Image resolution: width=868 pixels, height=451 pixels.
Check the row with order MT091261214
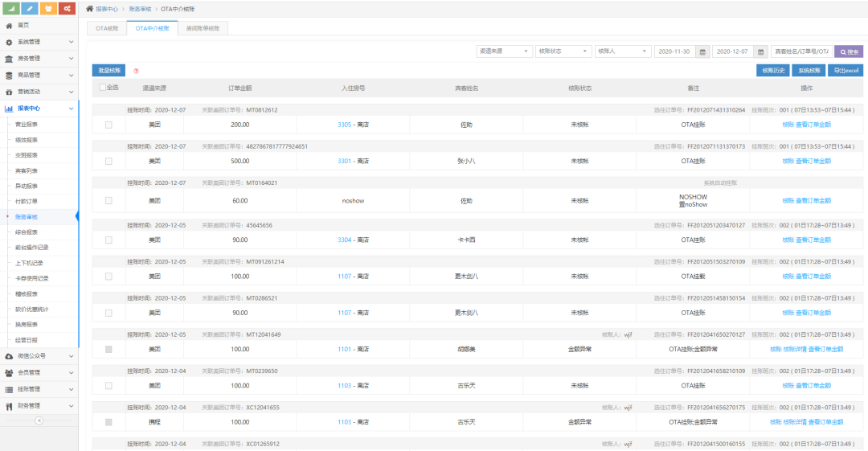coord(108,276)
